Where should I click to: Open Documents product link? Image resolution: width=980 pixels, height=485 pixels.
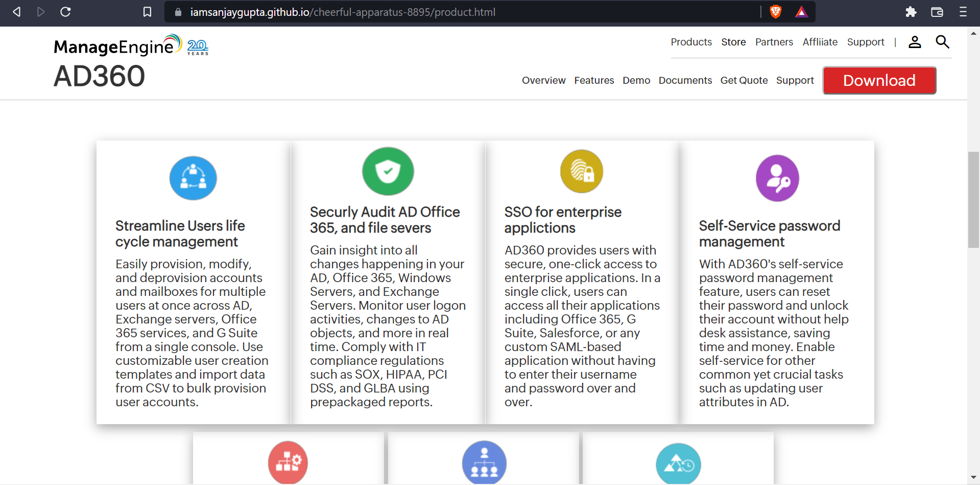[x=685, y=80]
